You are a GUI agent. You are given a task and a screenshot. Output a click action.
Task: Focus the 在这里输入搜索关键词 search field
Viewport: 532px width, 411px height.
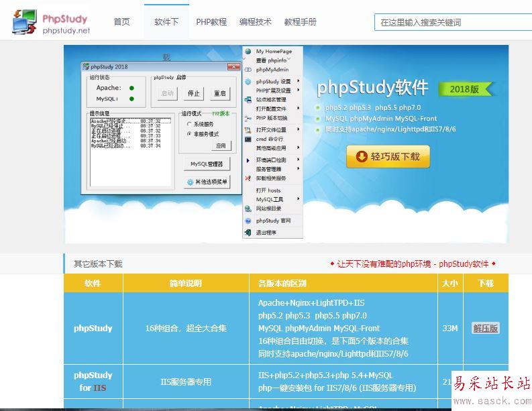(x=454, y=22)
